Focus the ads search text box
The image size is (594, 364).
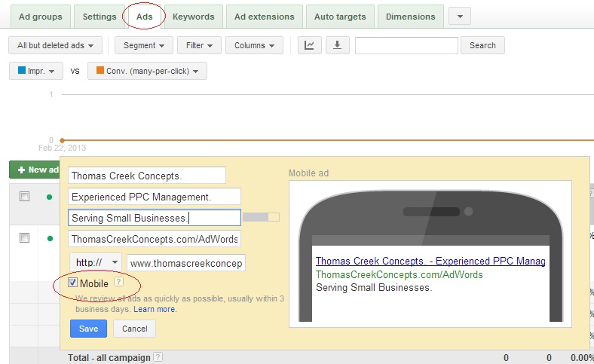click(406, 45)
